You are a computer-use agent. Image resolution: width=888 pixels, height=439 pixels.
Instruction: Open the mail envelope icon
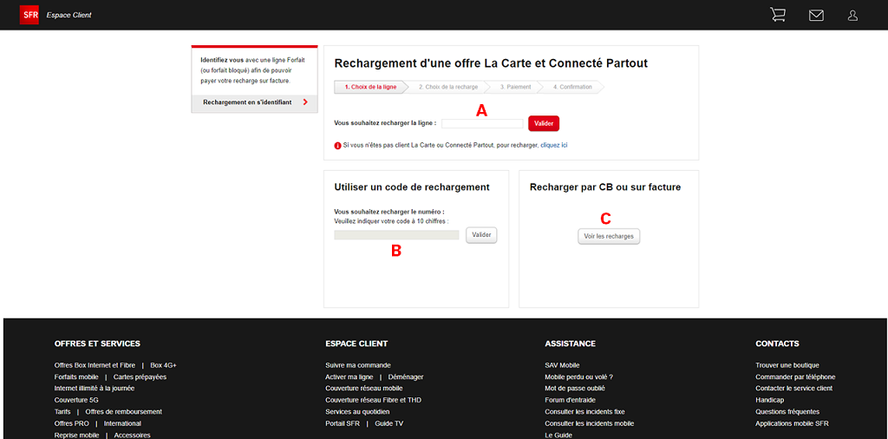pos(816,16)
